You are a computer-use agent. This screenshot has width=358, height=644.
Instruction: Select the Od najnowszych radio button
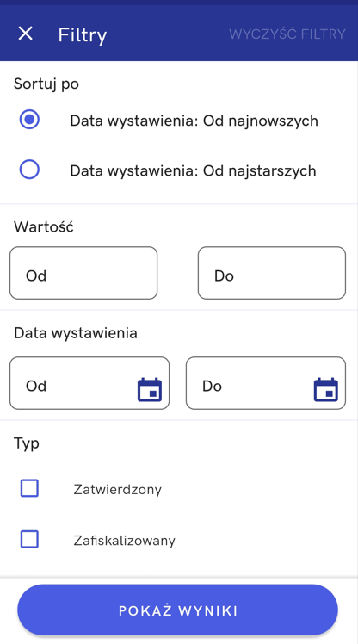[29, 120]
